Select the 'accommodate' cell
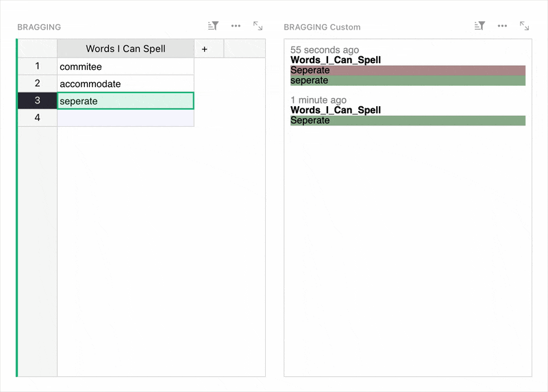 (x=125, y=84)
